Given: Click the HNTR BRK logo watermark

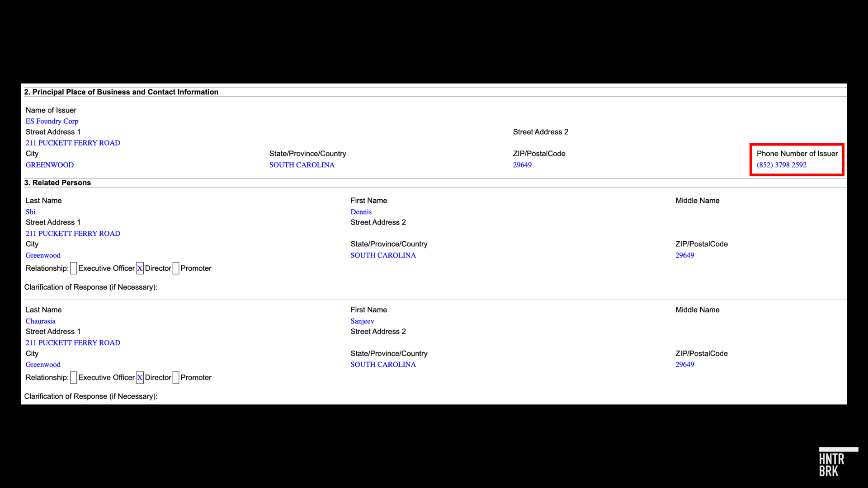Looking at the screenshot, I should [x=838, y=462].
